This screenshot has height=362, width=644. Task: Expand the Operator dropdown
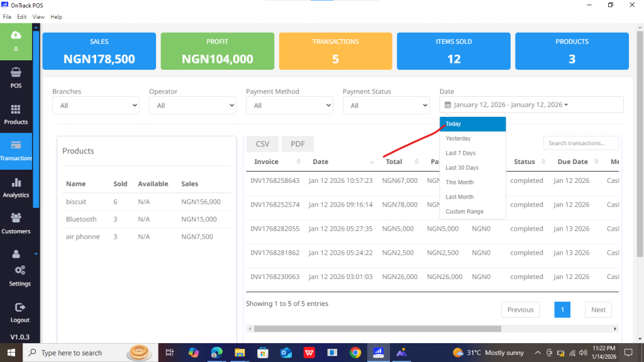coord(192,106)
